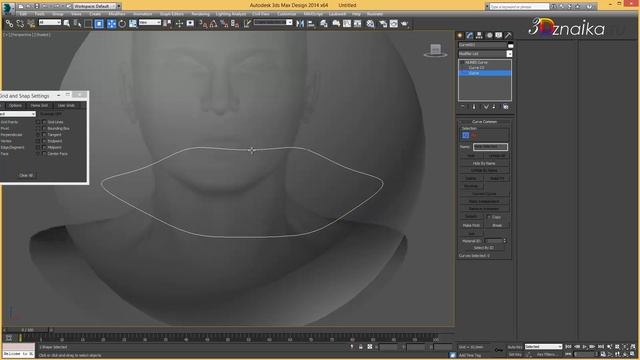640x360 pixels.
Task: Click the Play Animation button
Action: 584,347
